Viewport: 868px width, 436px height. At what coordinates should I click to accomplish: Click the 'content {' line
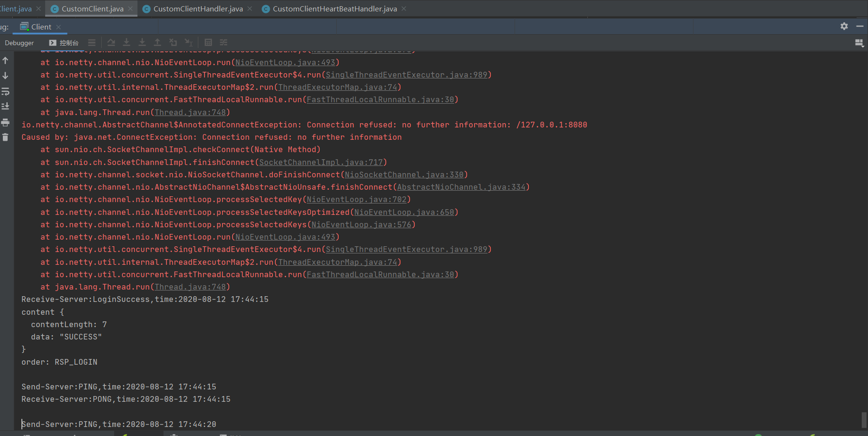point(43,312)
